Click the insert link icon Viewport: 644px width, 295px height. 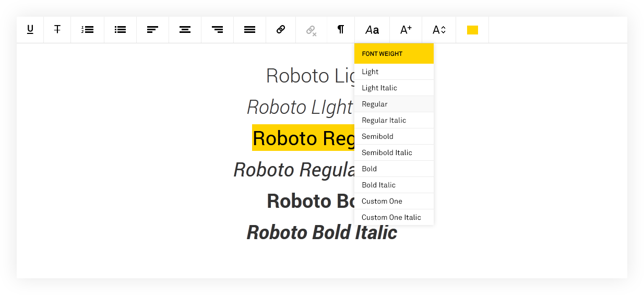click(281, 30)
